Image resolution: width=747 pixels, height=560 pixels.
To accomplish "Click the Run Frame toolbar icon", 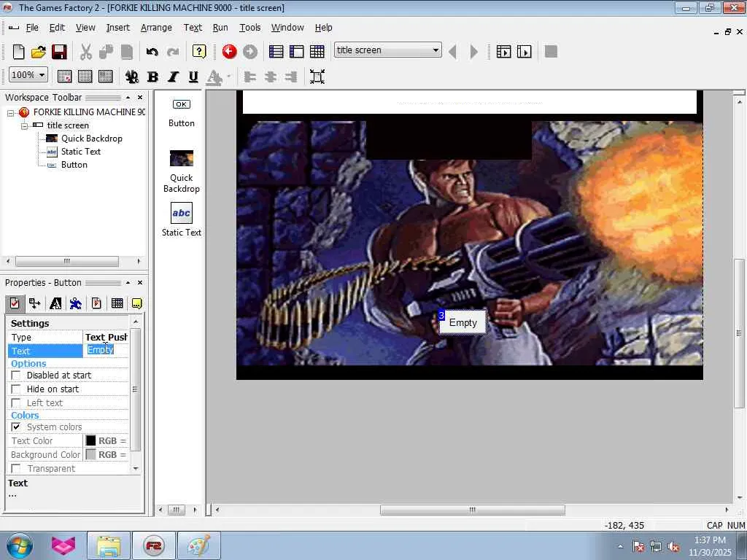I will (x=524, y=52).
